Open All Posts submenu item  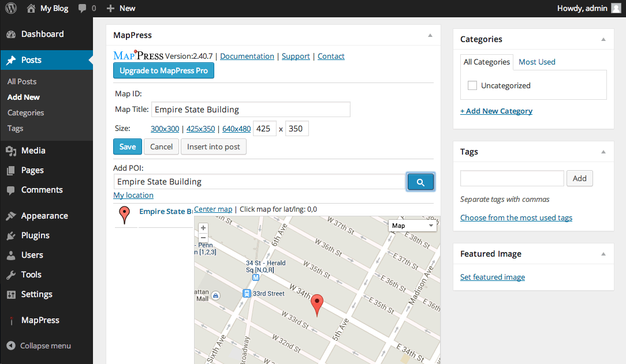tap(22, 81)
